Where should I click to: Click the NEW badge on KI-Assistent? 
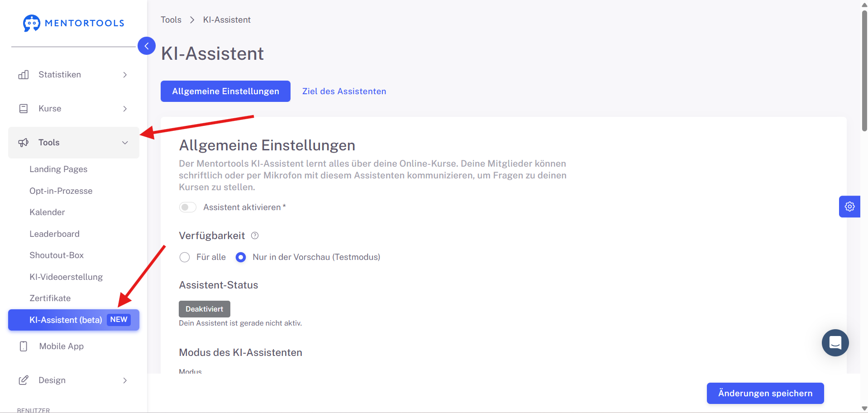(119, 320)
